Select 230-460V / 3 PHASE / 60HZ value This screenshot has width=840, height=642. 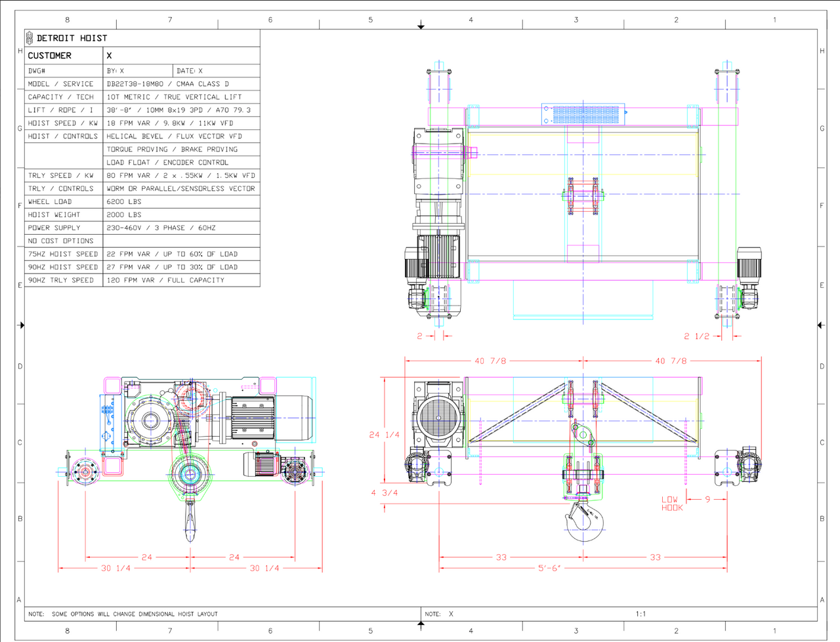(161, 228)
